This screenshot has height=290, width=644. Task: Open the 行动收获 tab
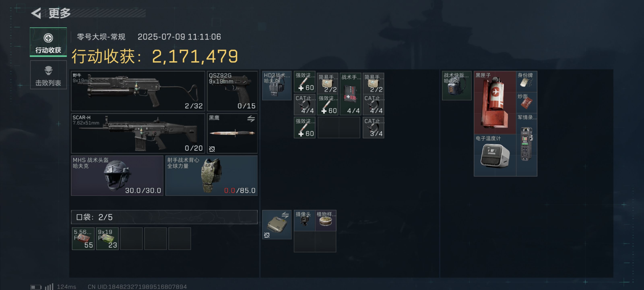pyautogui.click(x=48, y=42)
